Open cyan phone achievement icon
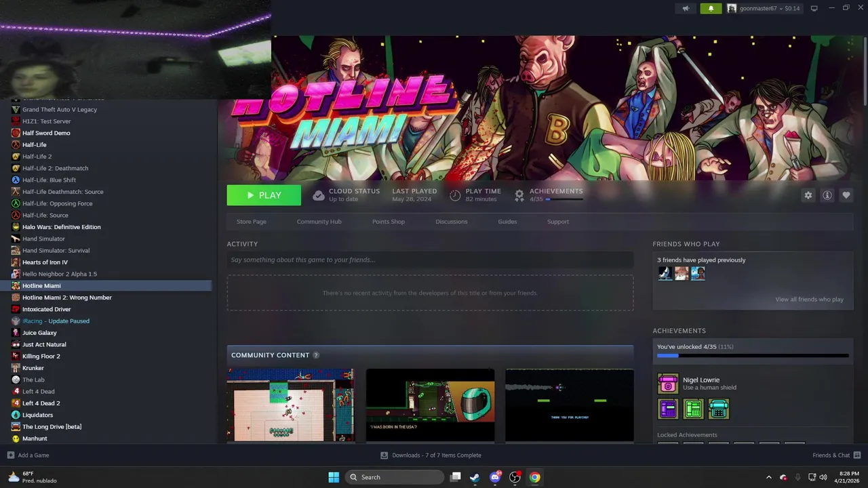868x488 pixels. pos(719,409)
